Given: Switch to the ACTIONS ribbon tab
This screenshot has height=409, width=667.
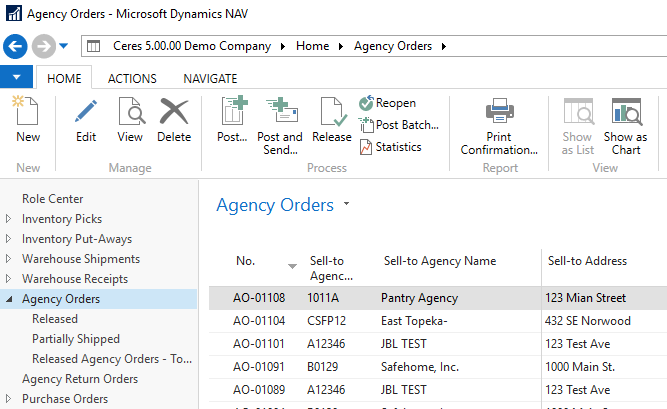Looking at the screenshot, I should 132,78.
